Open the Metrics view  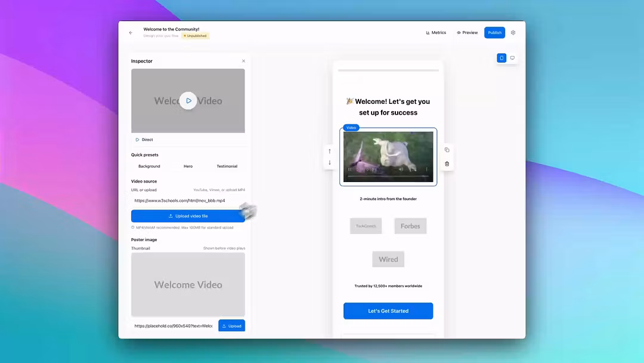(x=436, y=33)
